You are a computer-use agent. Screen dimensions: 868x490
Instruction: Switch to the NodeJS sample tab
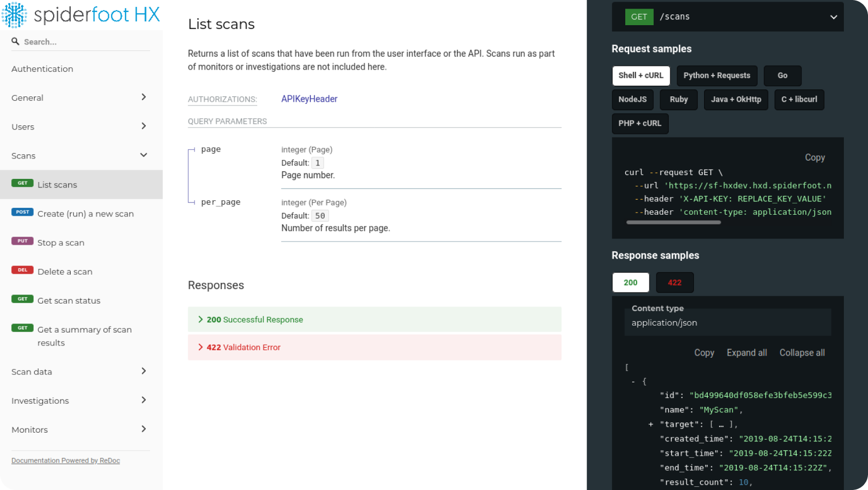[632, 100]
